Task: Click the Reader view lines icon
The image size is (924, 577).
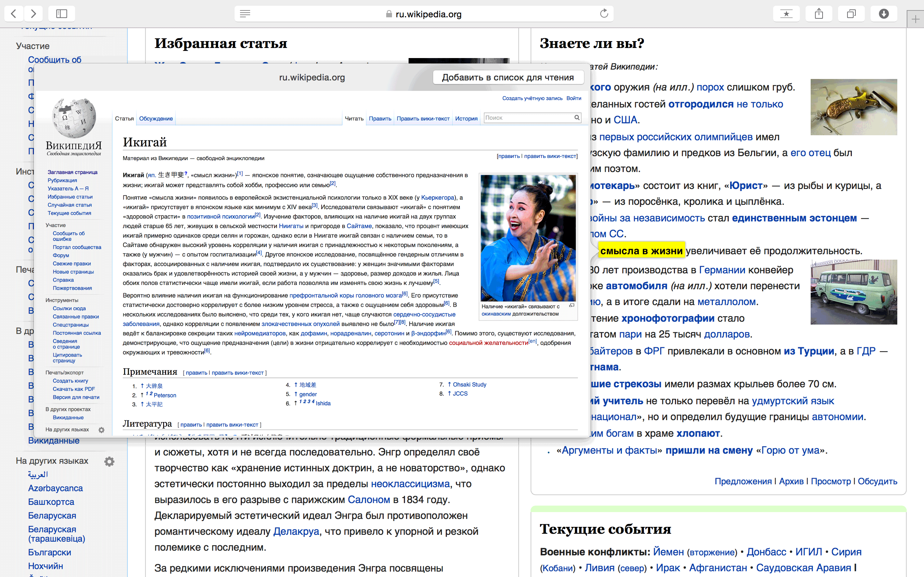Action: click(245, 14)
